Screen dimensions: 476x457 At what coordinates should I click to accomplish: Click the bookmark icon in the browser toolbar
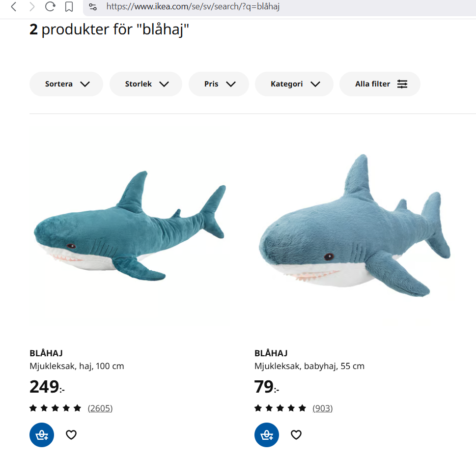pyautogui.click(x=69, y=7)
